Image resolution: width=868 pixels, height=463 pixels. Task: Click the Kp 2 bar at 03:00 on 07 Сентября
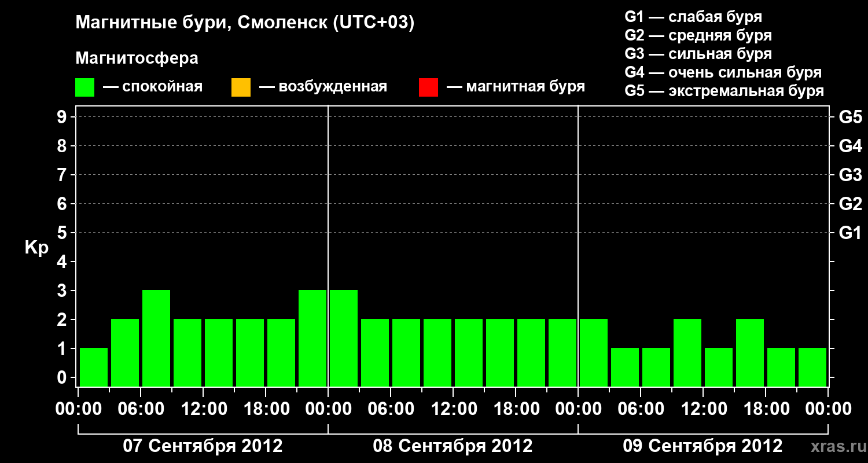[125, 352]
